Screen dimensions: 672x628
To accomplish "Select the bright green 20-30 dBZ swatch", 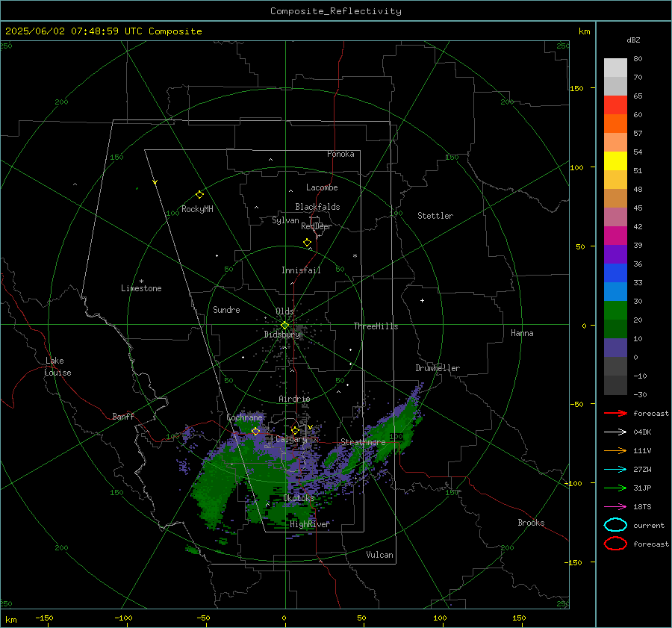I will point(615,311).
